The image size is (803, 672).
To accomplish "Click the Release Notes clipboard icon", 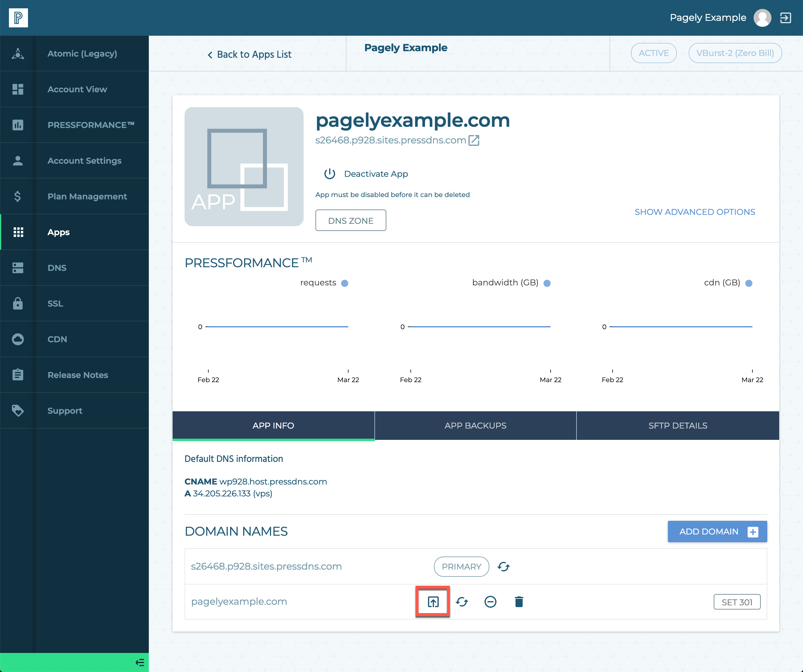I will pyautogui.click(x=18, y=375).
